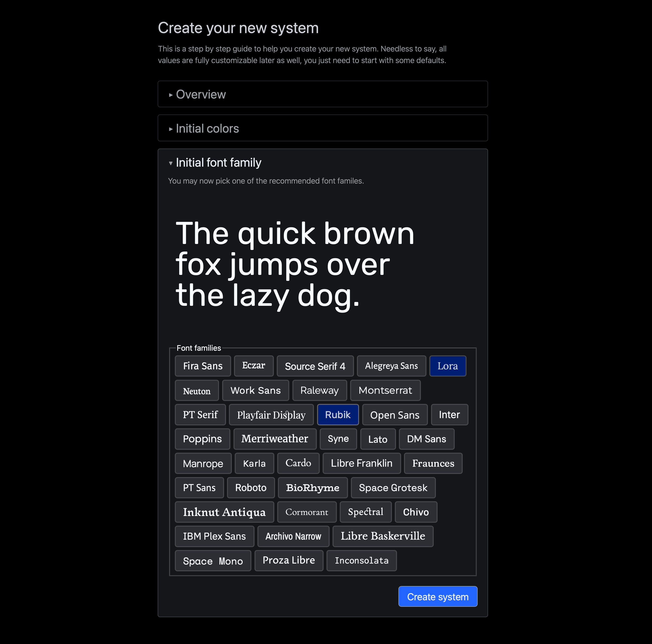
Task: Select the Fira Sans font option
Action: pyautogui.click(x=203, y=366)
